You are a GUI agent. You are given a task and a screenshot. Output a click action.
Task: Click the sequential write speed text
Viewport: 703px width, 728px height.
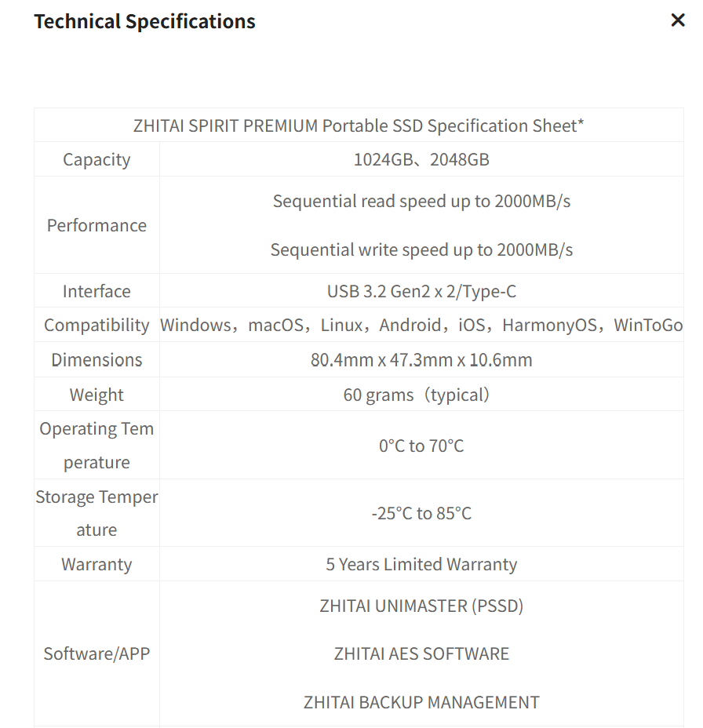point(421,249)
